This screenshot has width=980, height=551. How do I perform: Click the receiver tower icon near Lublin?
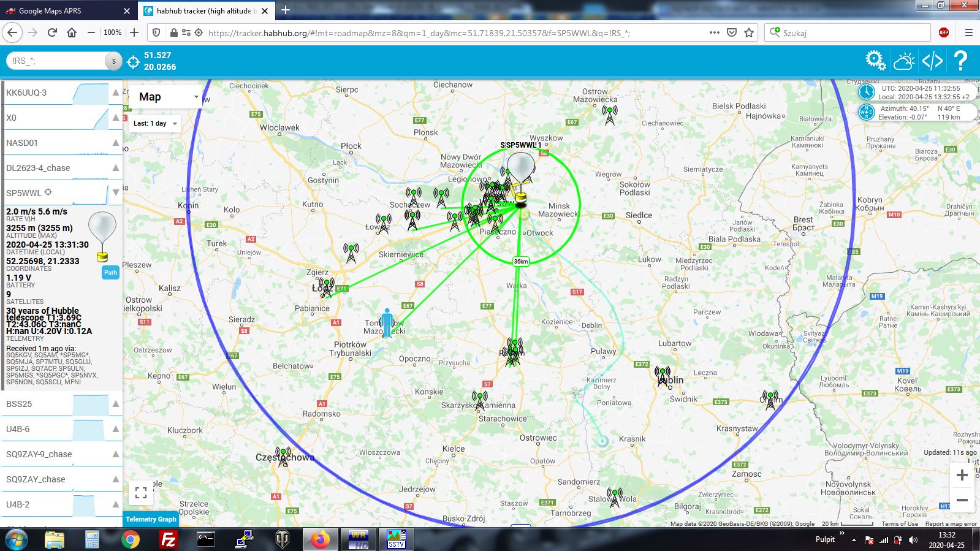[x=662, y=375]
